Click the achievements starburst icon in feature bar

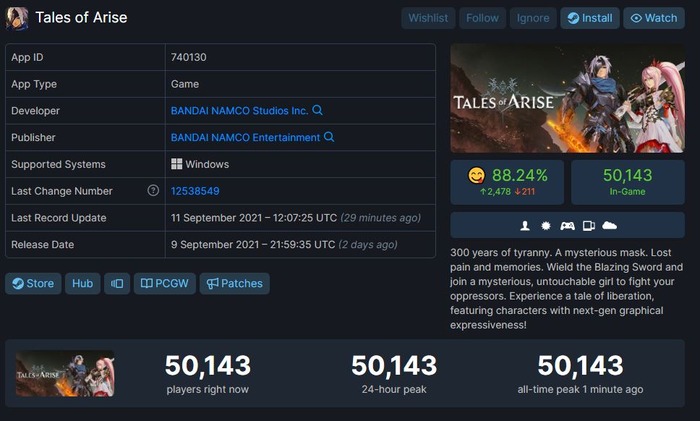click(546, 226)
